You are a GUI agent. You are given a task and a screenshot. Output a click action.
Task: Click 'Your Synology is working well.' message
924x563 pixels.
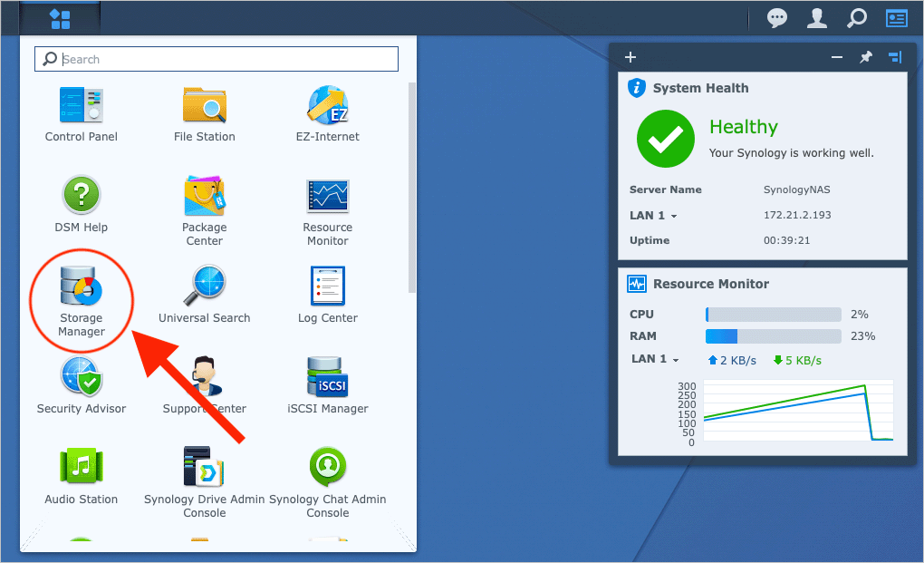click(x=792, y=152)
